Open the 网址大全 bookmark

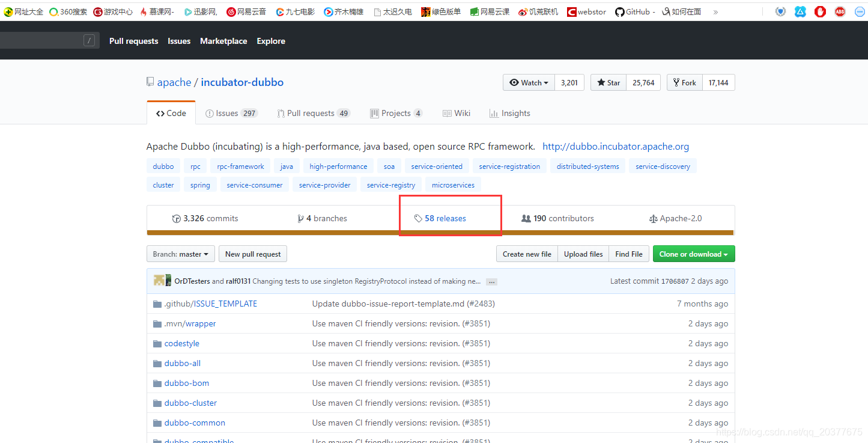click(23, 11)
